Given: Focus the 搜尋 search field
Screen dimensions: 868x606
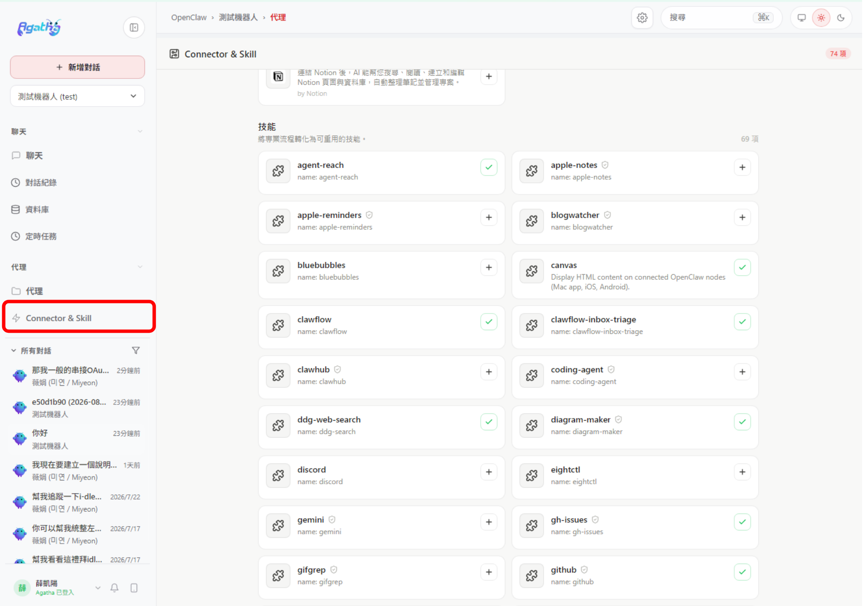Looking at the screenshot, I should coord(721,17).
